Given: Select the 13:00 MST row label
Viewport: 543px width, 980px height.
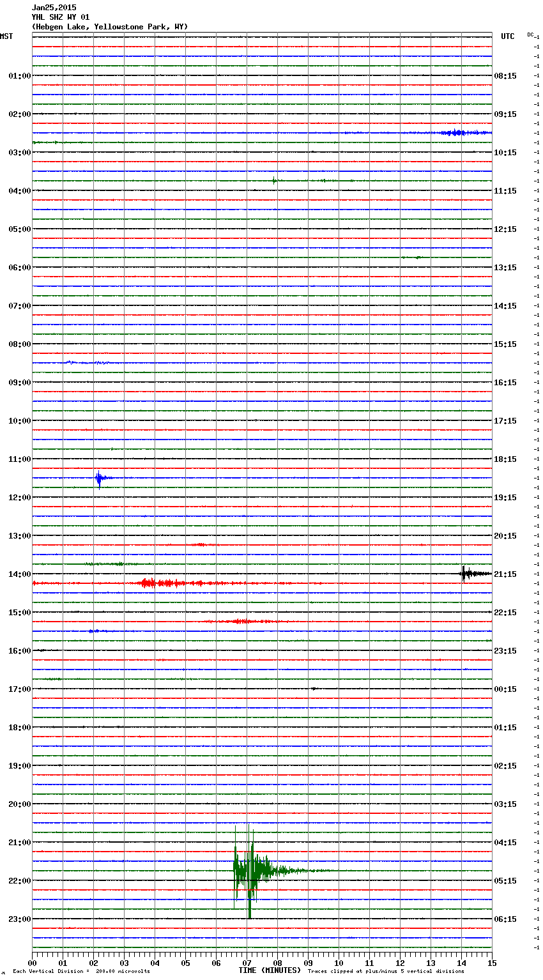Looking at the screenshot, I should click(x=20, y=536).
